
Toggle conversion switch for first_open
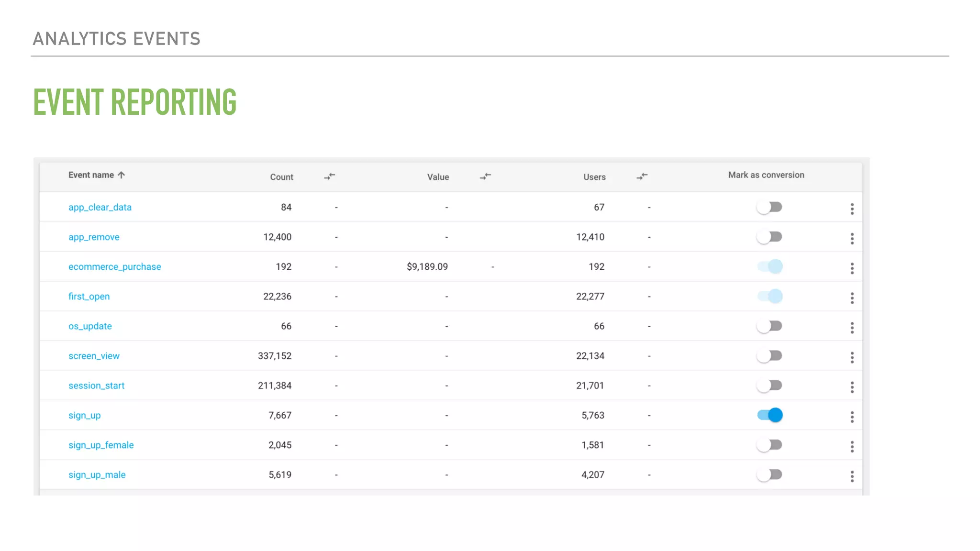(769, 296)
